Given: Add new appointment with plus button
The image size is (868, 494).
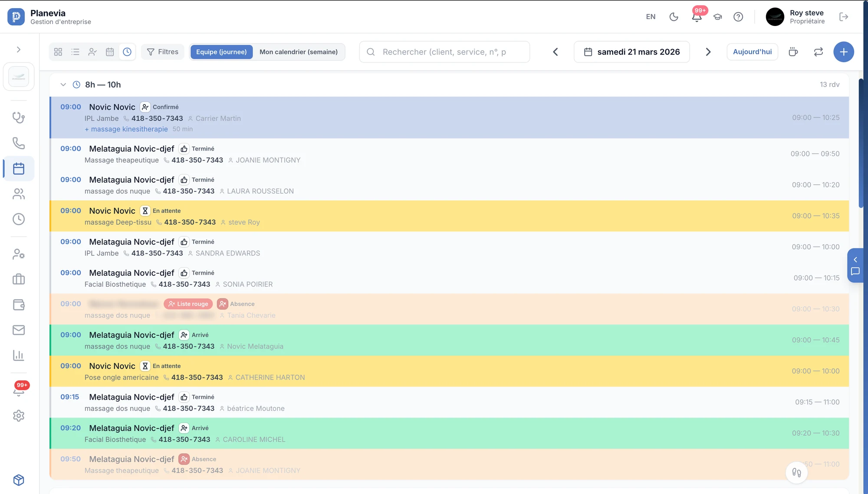Looking at the screenshot, I should (x=844, y=52).
